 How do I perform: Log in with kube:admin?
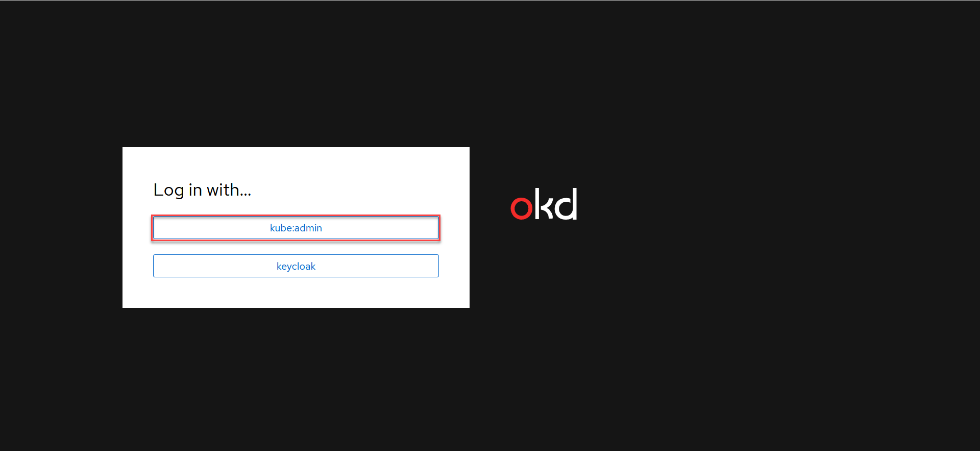pos(296,228)
